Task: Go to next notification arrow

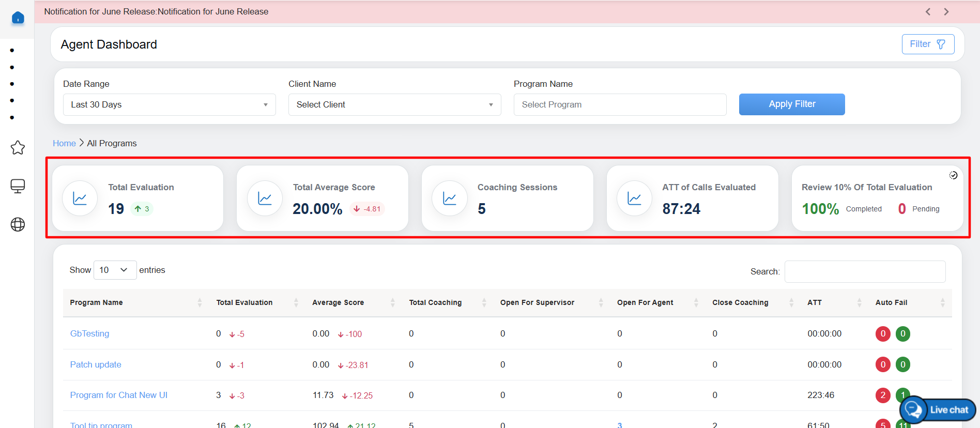Action: 946,12
